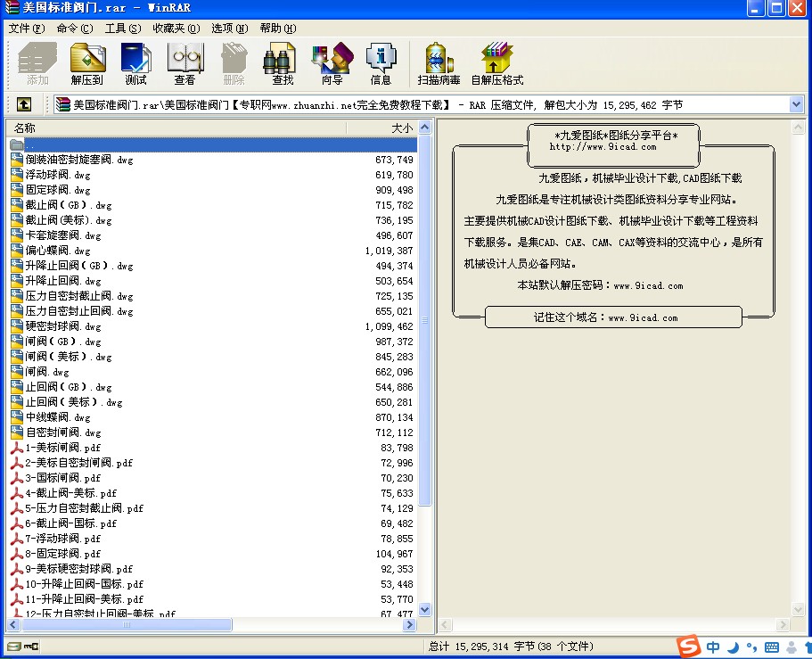Image resolution: width=812 pixels, height=659 pixels.
Task: Select the file 1-美标闸阀.pdf
Action: tap(62, 448)
